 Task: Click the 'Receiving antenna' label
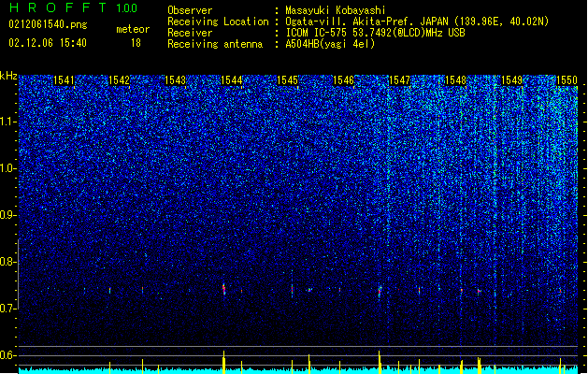[215, 44]
